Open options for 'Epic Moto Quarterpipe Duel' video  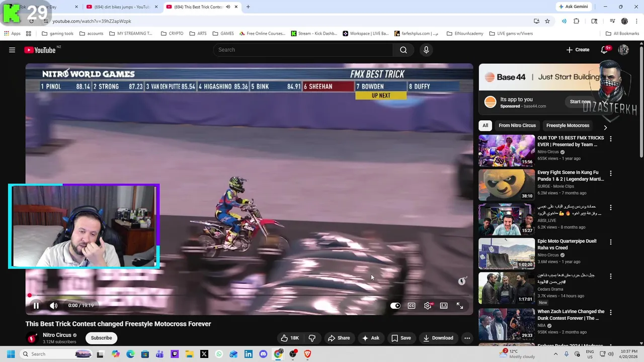tap(611, 242)
